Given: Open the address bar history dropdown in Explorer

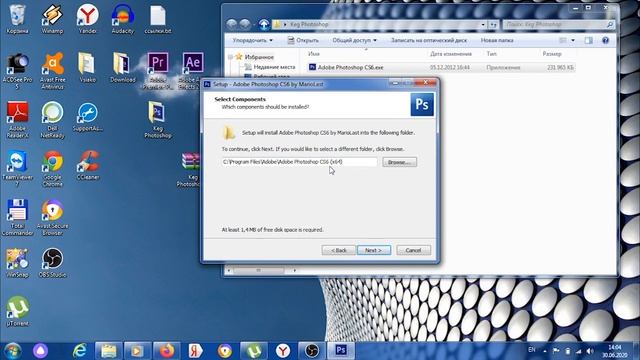Looking at the screenshot, I should pyautogui.click(x=483, y=24).
